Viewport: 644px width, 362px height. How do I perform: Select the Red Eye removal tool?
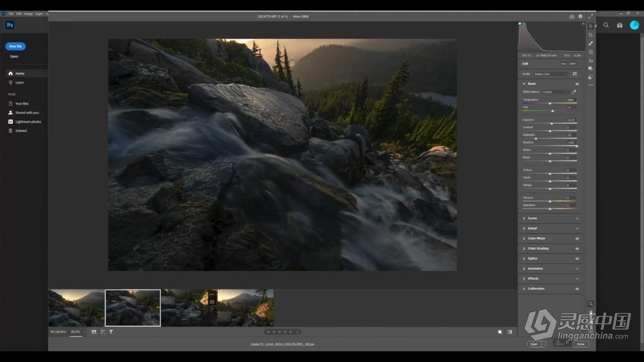[590, 61]
